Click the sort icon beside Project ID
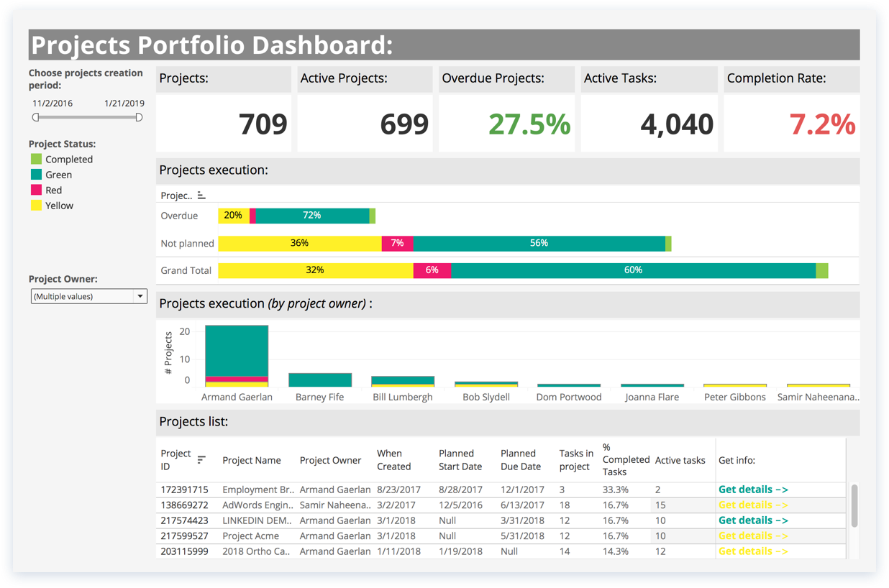889x588 pixels. (201, 460)
